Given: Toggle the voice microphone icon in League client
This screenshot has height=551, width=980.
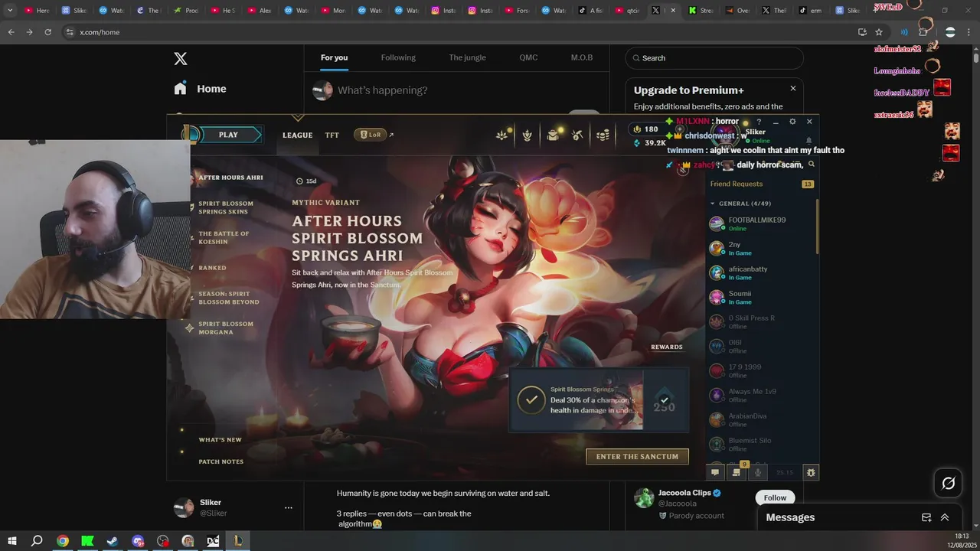Looking at the screenshot, I should point(758,472).
